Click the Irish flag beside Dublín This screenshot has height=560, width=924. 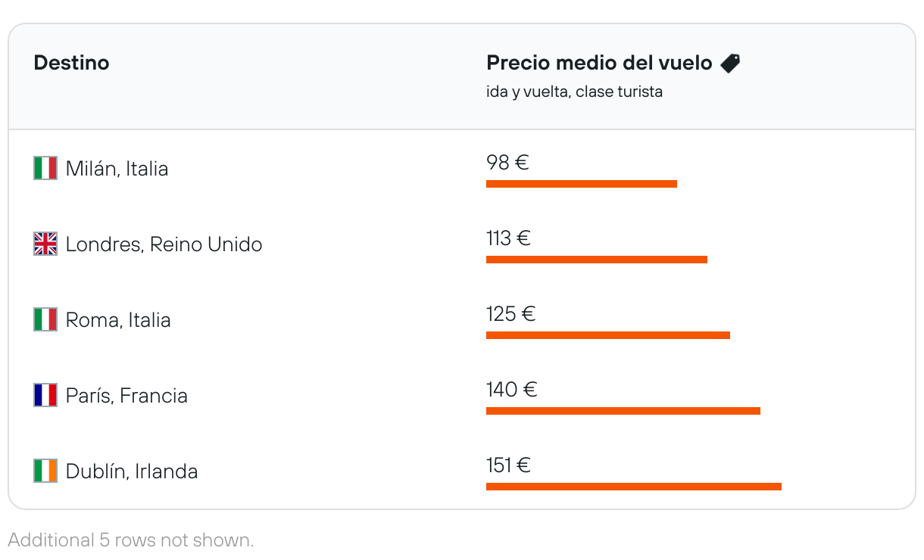[x=45, y=471]
